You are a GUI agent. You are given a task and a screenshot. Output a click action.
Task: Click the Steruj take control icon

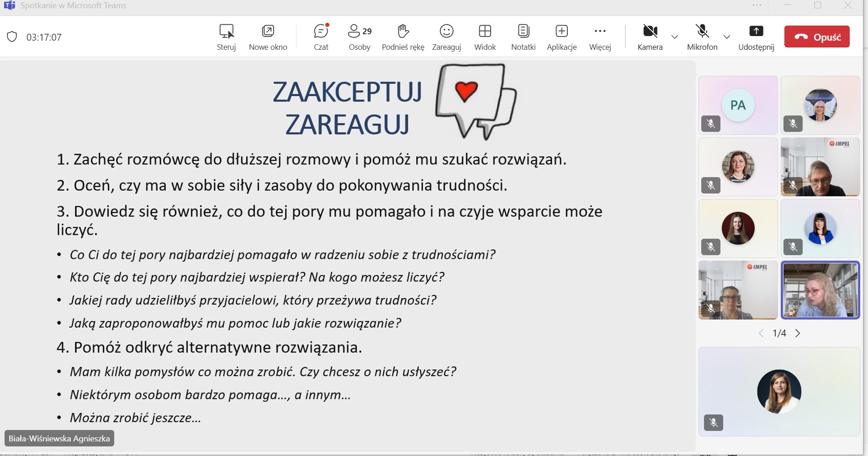(x=226, y=37)
